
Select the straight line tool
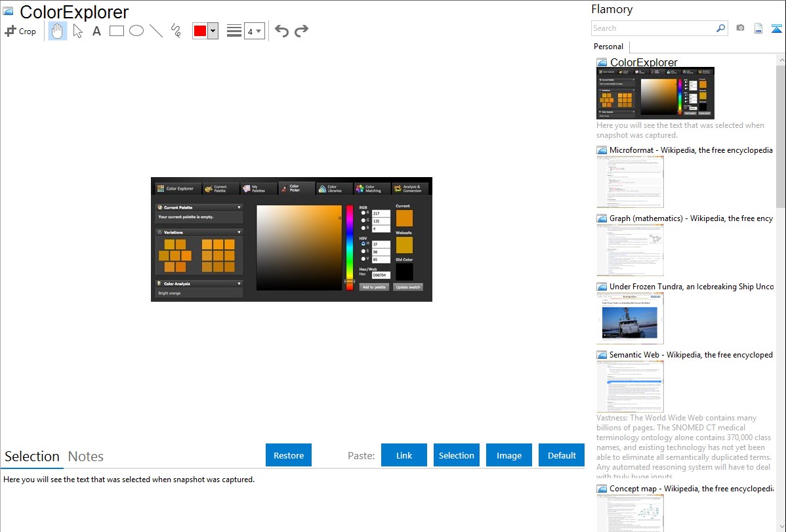tap(156, 31)
